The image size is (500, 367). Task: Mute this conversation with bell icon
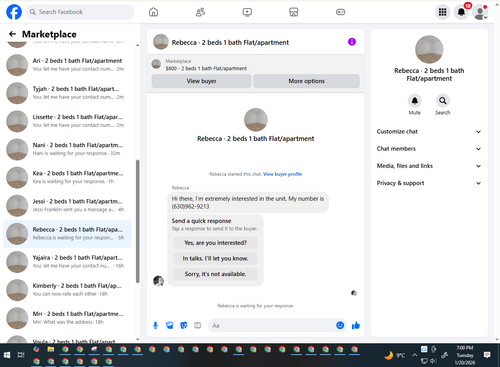tap(415, 100)
